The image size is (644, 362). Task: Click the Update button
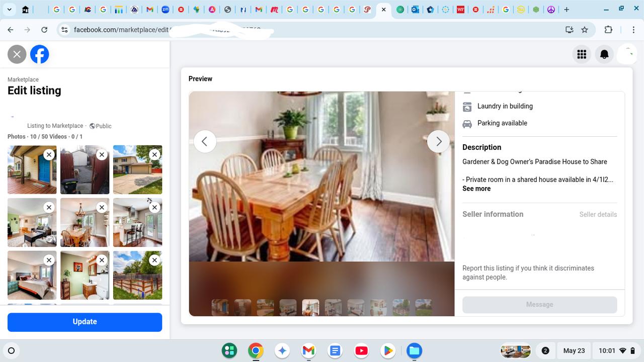[x=85, y=322]
